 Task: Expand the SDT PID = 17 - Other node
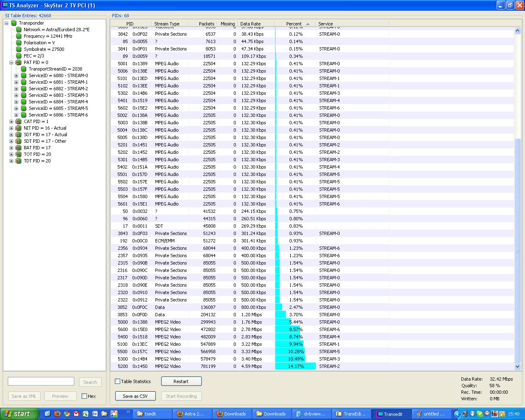tap(11, 141)
